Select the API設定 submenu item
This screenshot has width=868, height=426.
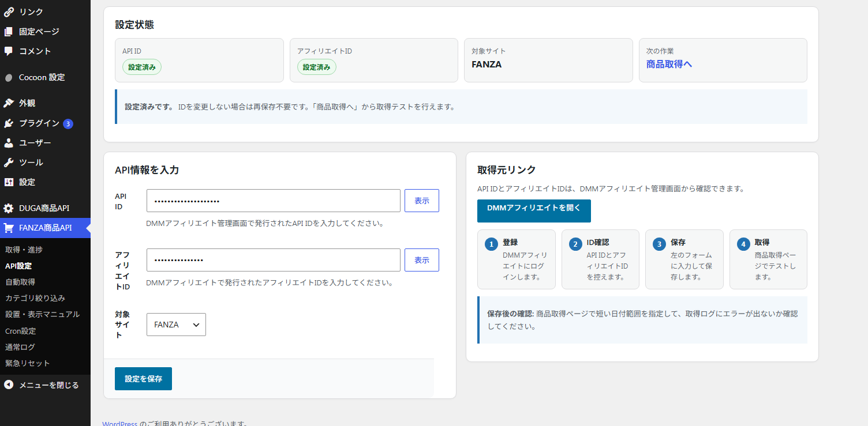point(18,266)
